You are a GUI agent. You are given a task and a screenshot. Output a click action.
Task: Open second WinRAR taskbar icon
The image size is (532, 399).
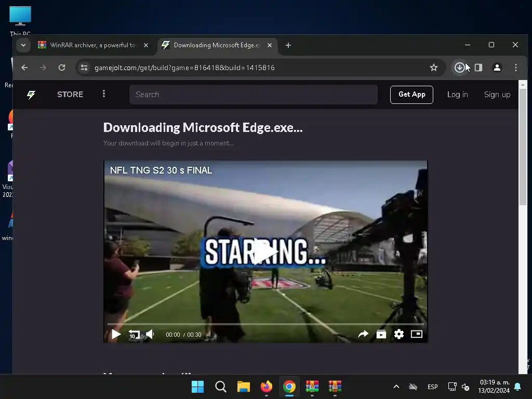pyautogui.click(x=335, y=387)
